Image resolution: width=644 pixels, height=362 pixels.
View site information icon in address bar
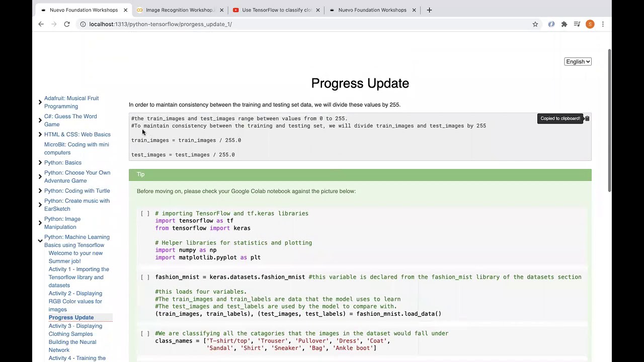pos(83,24)
